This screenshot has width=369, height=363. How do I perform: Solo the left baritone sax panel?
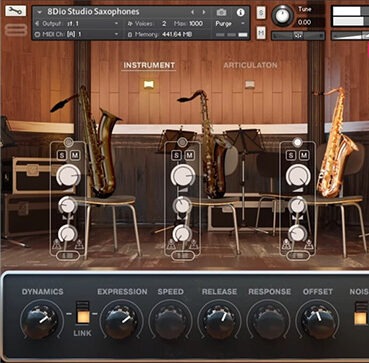(x=62, y=155)
